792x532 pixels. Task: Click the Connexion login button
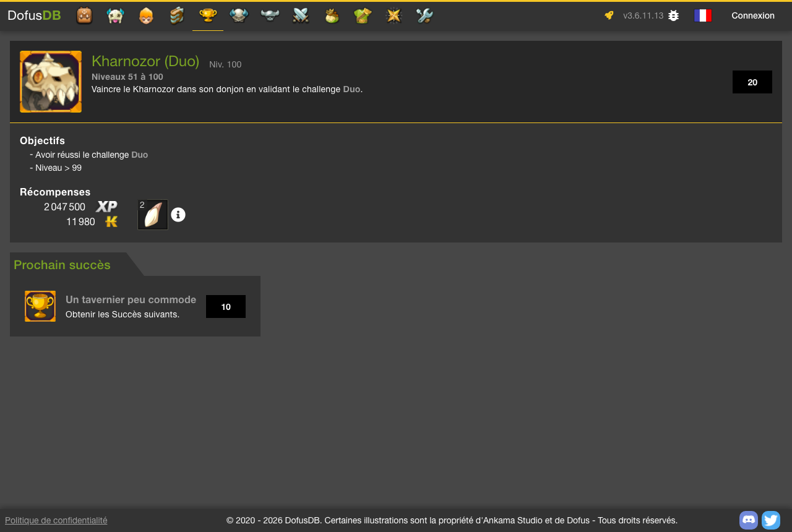click(753, 15)
